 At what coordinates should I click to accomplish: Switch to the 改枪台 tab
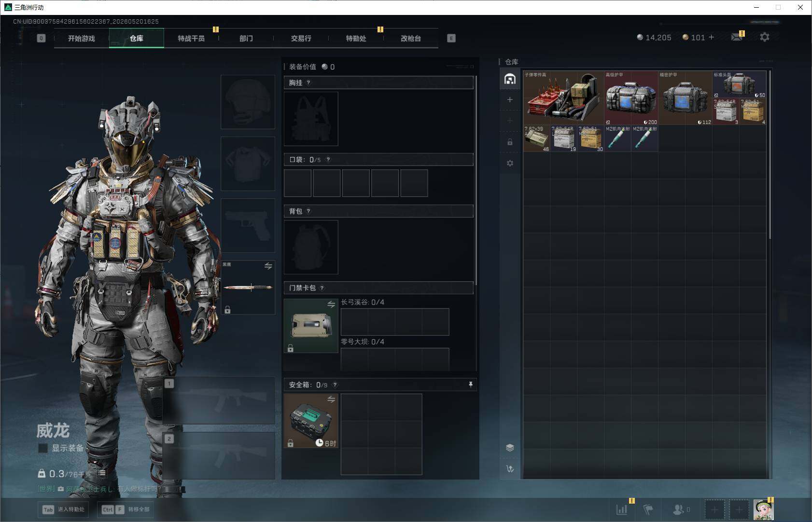(411, 38)
